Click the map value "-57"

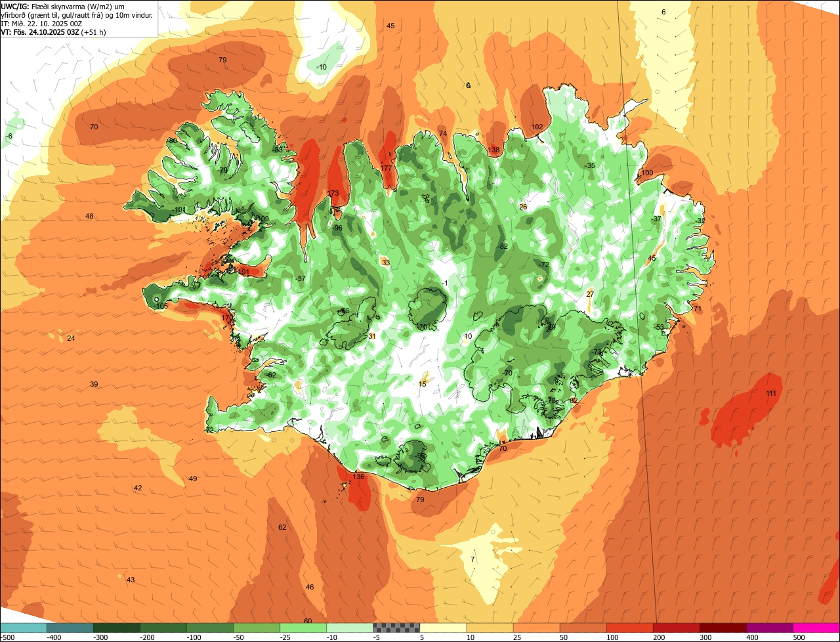tap(301, 278)
